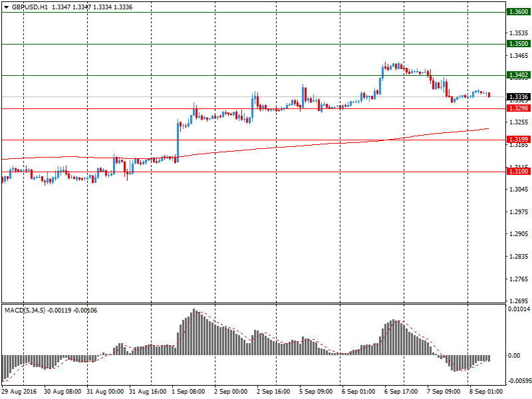The width and height of the screenshot is (532, 399).
Task: Click the 1.2975 price scale value
Action: tap(519, 212)
